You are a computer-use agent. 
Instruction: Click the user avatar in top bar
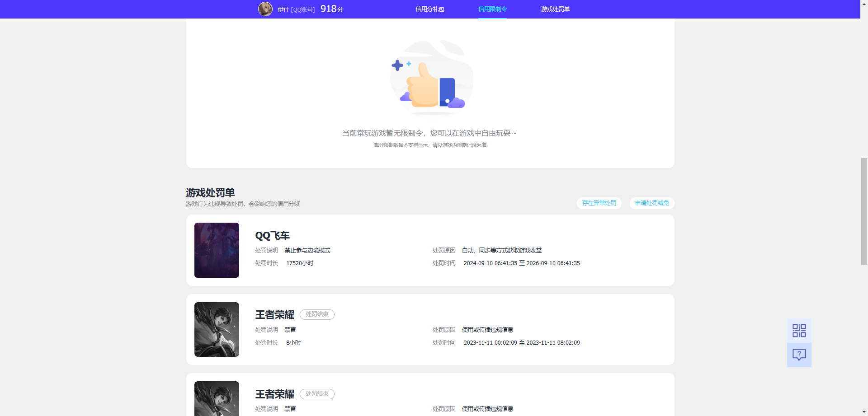[265, 9]
